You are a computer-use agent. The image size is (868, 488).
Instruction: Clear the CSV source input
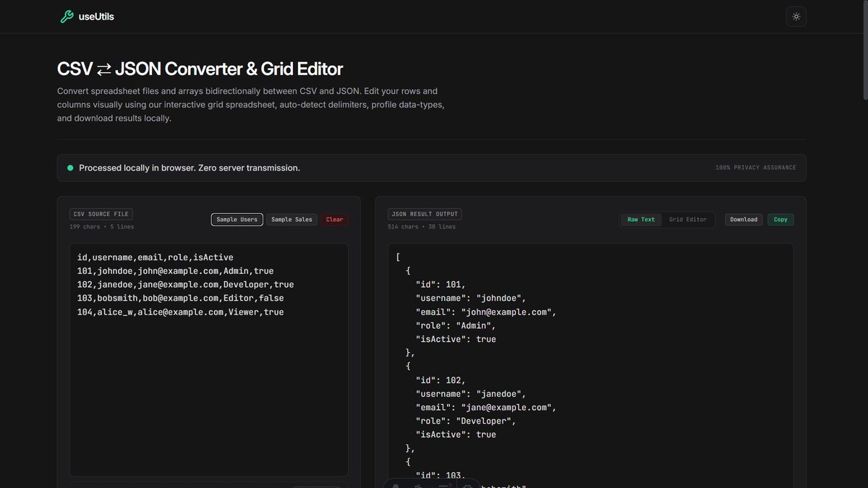[335, 219]
